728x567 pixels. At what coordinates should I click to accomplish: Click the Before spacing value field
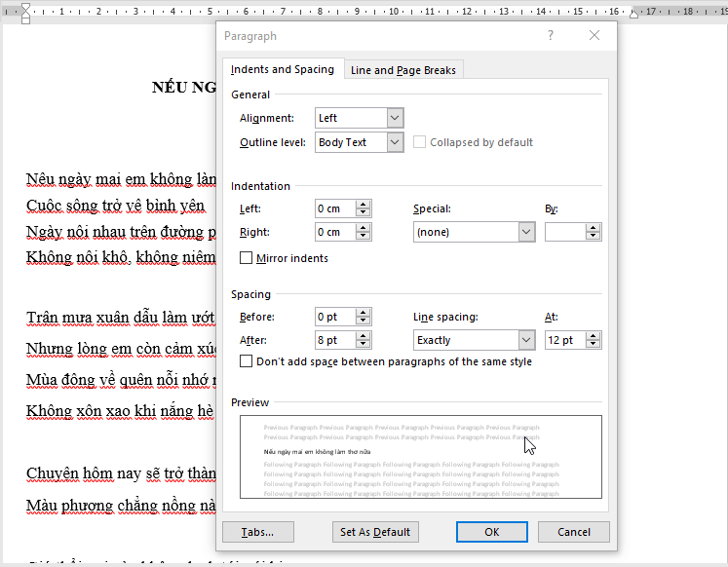click(x=335, y=317)
